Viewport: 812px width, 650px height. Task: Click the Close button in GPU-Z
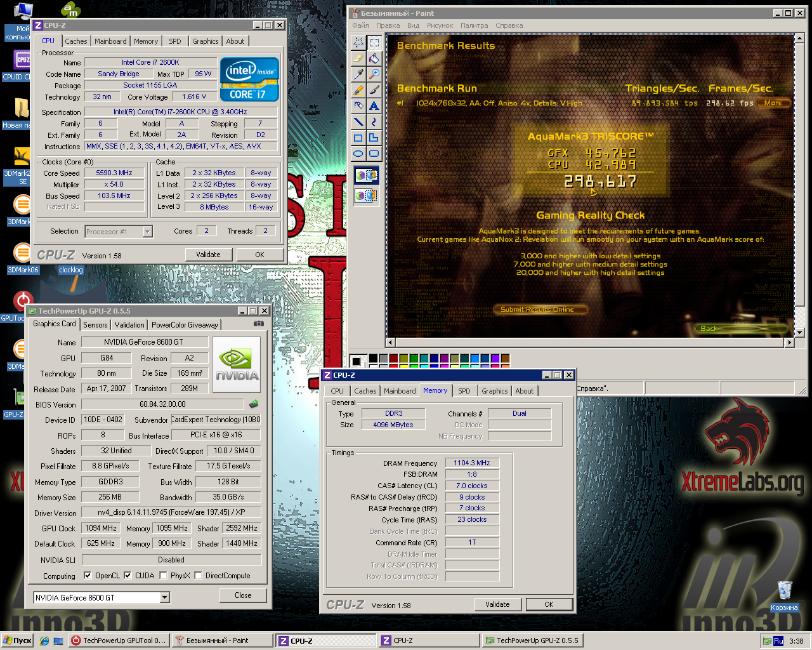pos(243,595)
